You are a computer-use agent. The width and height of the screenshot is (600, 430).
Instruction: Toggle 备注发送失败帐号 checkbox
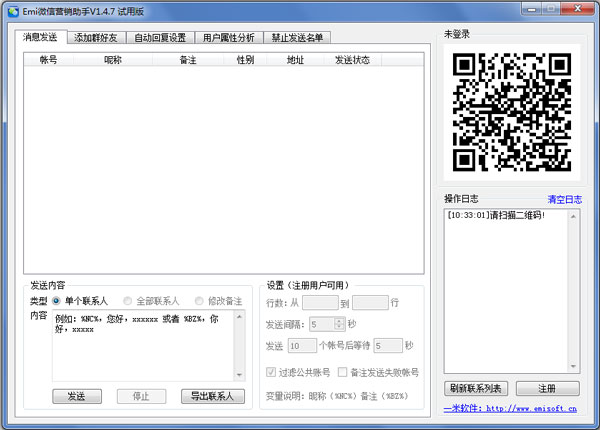342,372
